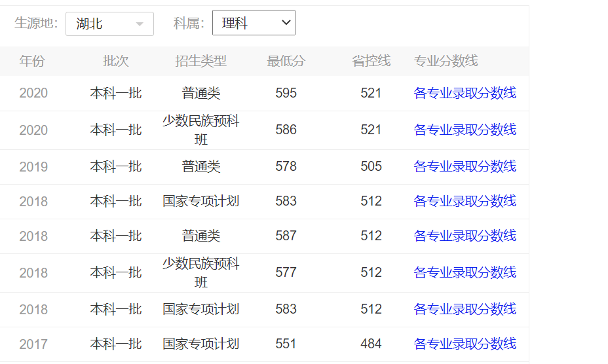Screen dimensions: 608x364
Task: Click the 省控线 column header
Action: (x=371, y=61)
